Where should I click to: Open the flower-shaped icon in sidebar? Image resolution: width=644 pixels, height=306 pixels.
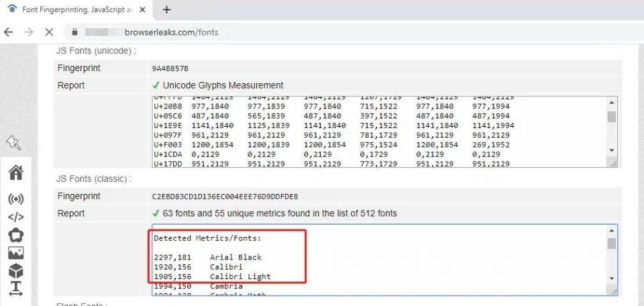(15, 236)
